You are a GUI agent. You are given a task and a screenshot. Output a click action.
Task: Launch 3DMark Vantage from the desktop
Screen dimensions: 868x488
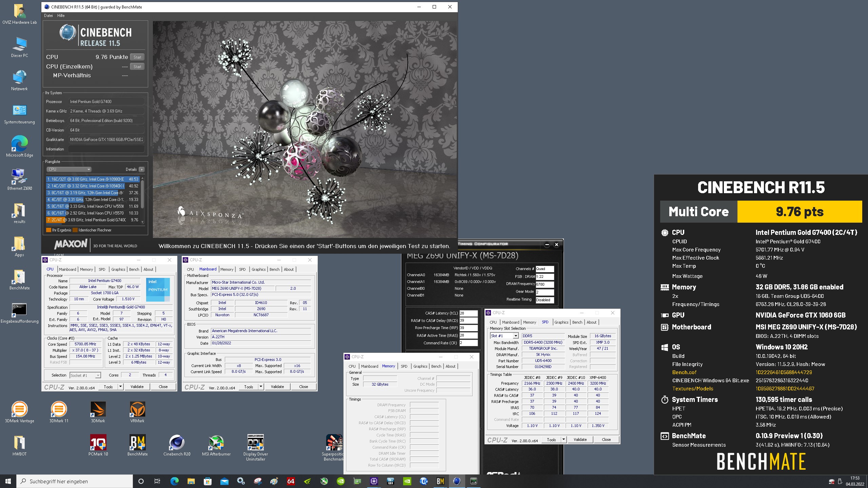point(19,412)
